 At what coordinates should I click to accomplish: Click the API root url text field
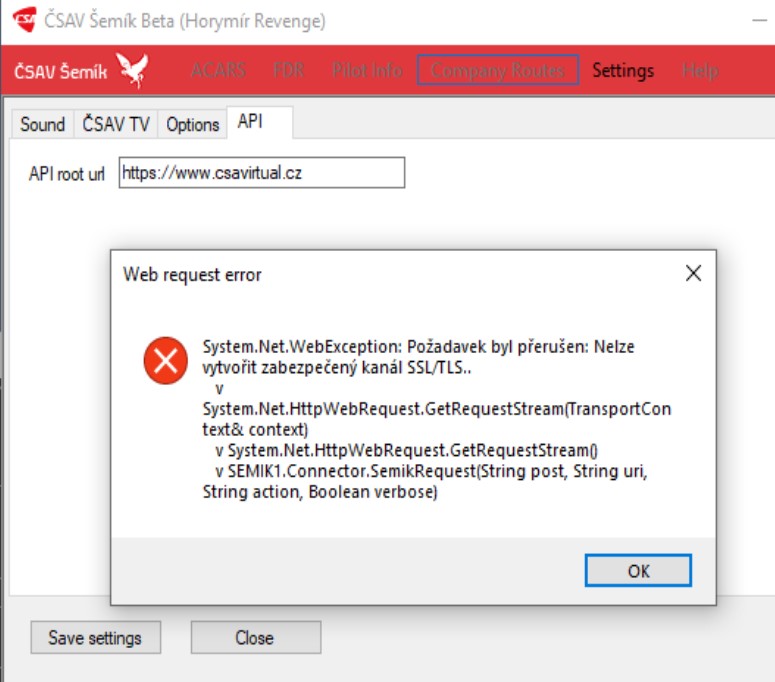262,172
